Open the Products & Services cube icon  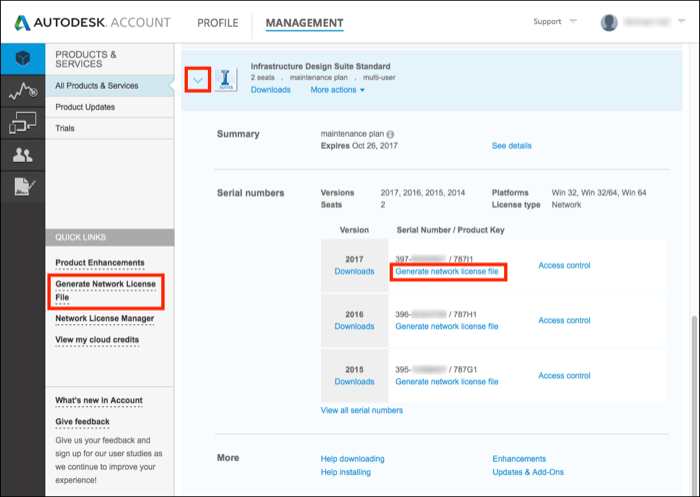pos(23,58)
